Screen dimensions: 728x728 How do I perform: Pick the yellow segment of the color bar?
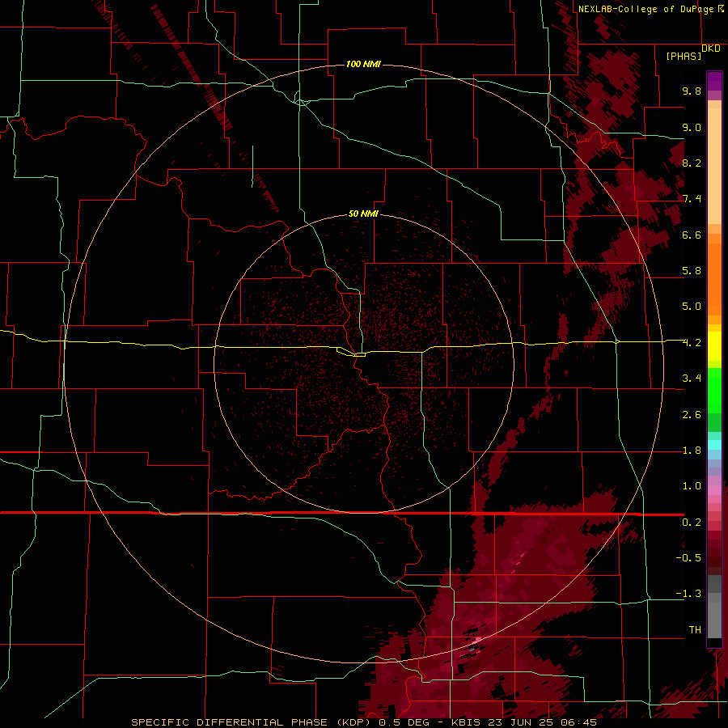click(x=714, y=346)
